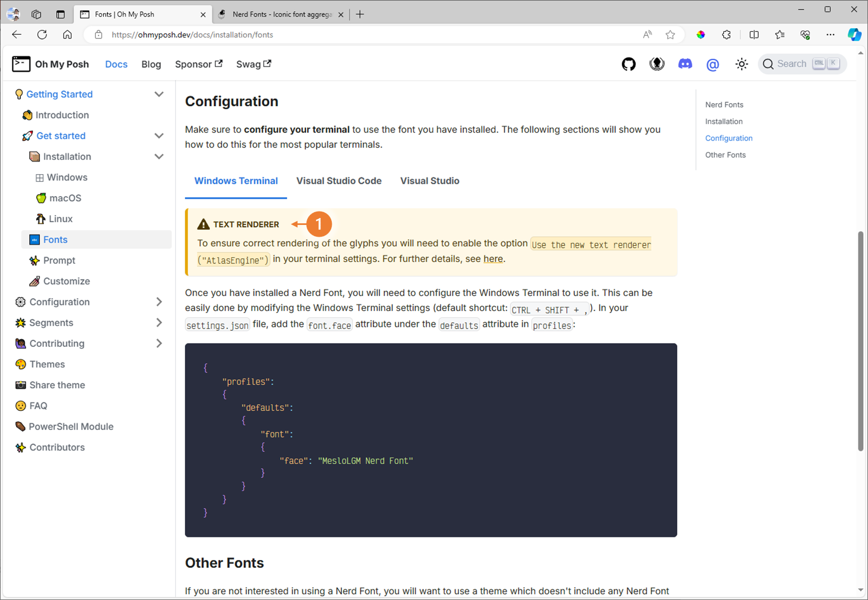Click the Open Collective sponsor icon
This screenshot has height=600, width=868.
pyautogui.click(x=657, y=64)
